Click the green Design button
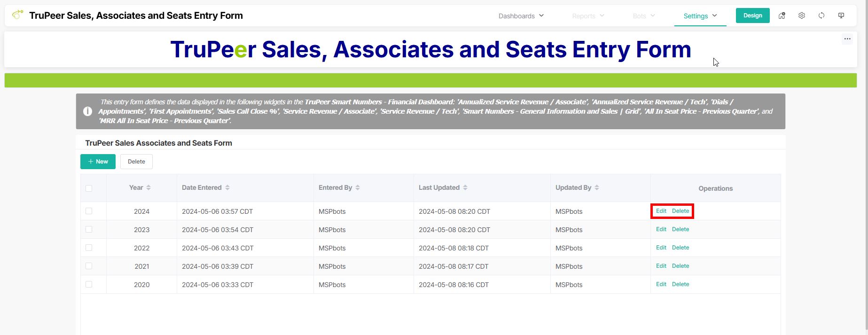868x335 pixels. (753, 16)
